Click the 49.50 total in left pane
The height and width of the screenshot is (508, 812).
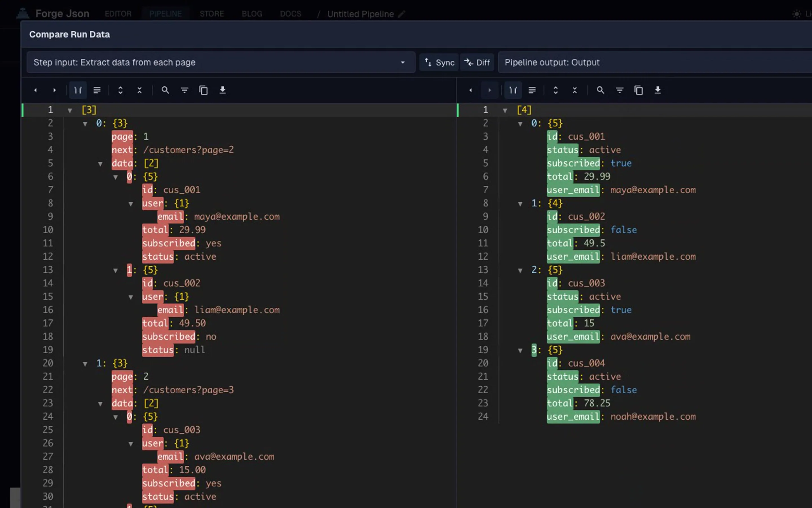pos(192,323)
